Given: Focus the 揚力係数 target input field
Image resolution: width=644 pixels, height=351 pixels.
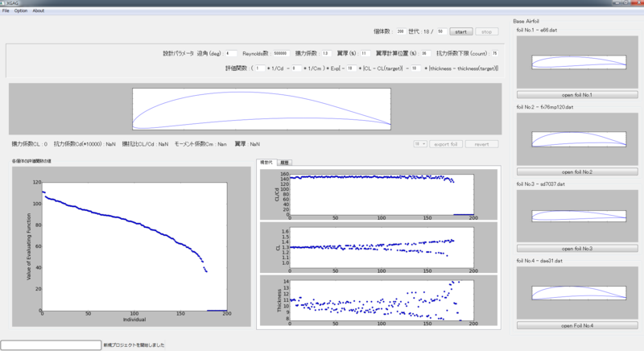Looking at the screenshot, I should [326, 53].
